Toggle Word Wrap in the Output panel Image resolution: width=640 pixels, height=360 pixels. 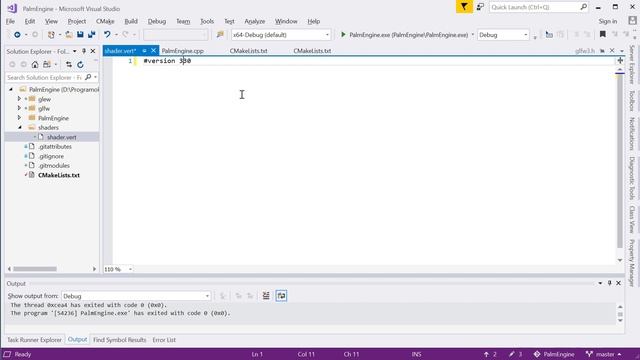coord(281,296)
